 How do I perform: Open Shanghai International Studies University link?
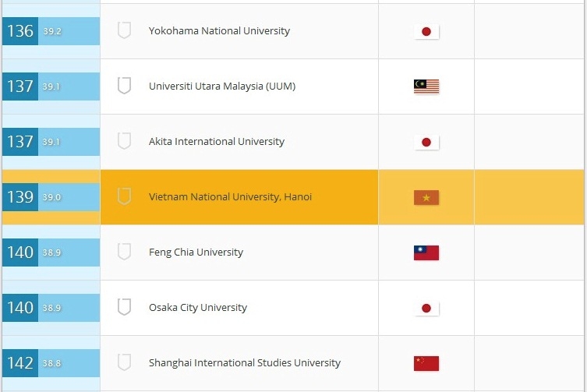245,363
